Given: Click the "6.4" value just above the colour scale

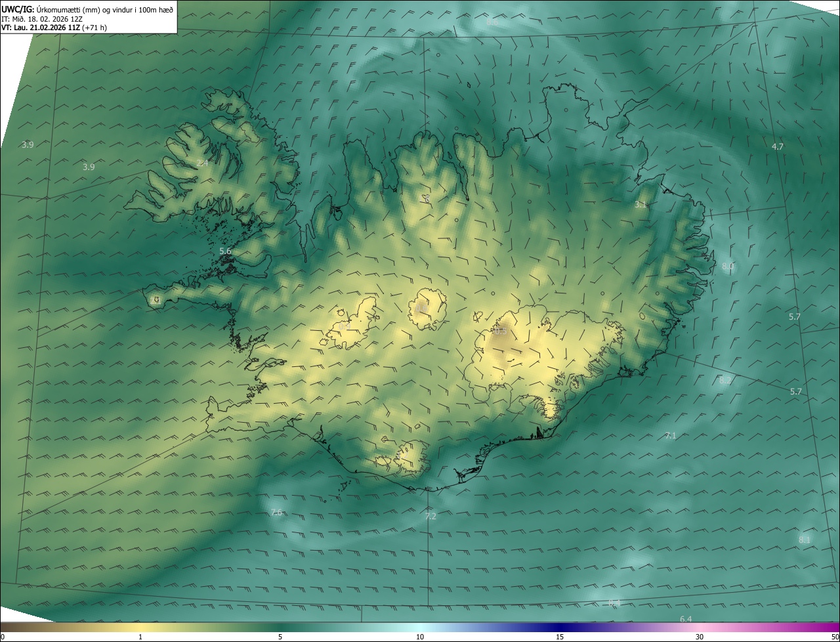Looking at the screenshot, I should point(686,619).
